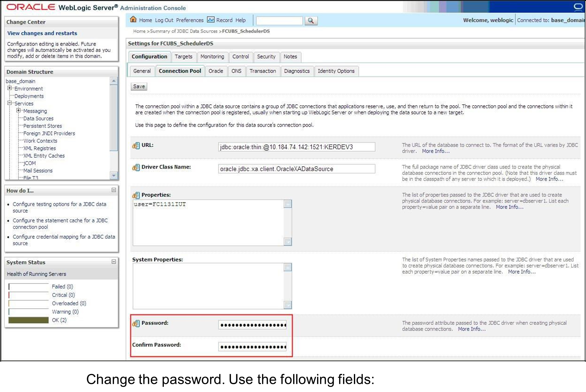Click the Driver Class Name warning icon
This screenshot has width=586, height=392.
tap(136, 167)
